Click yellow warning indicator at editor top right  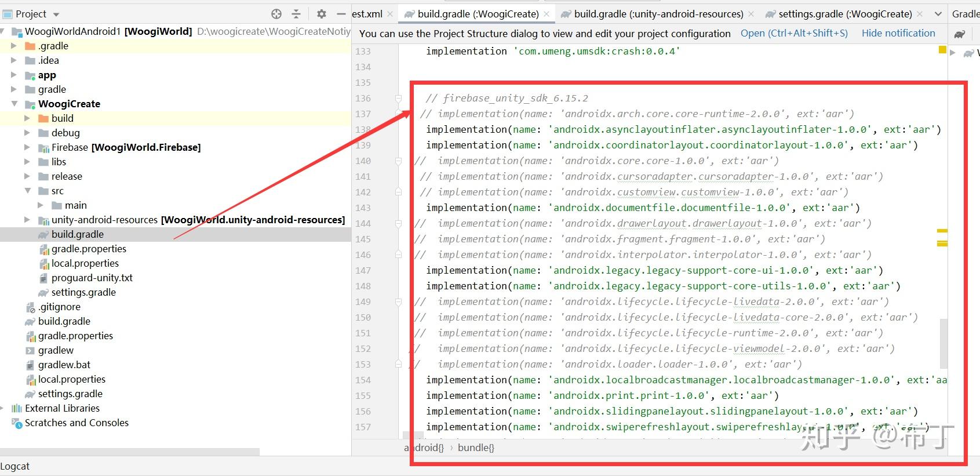(942, 50)
